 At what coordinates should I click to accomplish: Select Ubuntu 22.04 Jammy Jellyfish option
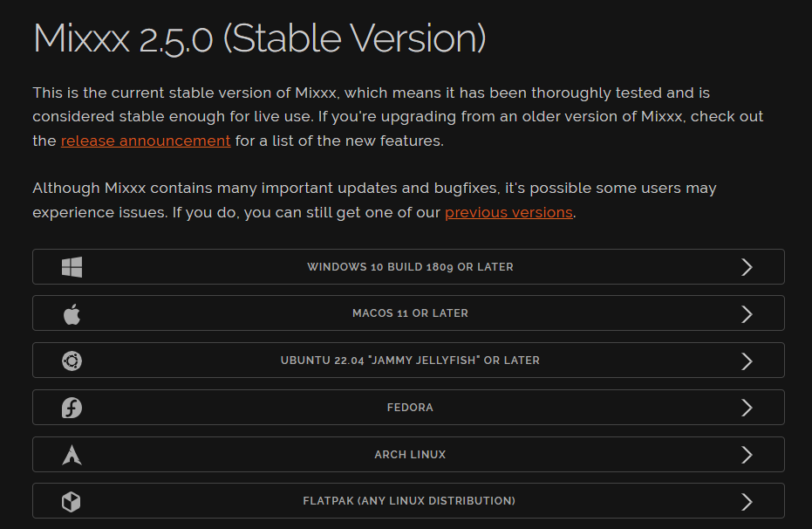coord(410,361)
